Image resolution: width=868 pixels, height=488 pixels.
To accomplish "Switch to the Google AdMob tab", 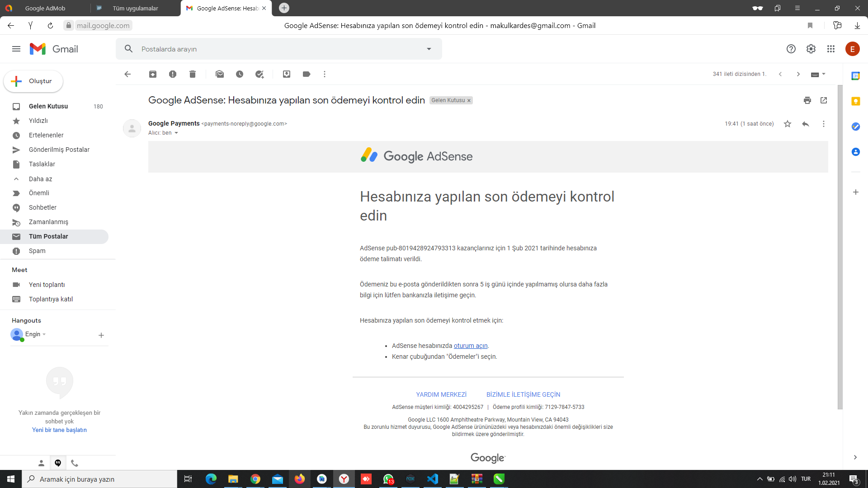I will [45, 8].
